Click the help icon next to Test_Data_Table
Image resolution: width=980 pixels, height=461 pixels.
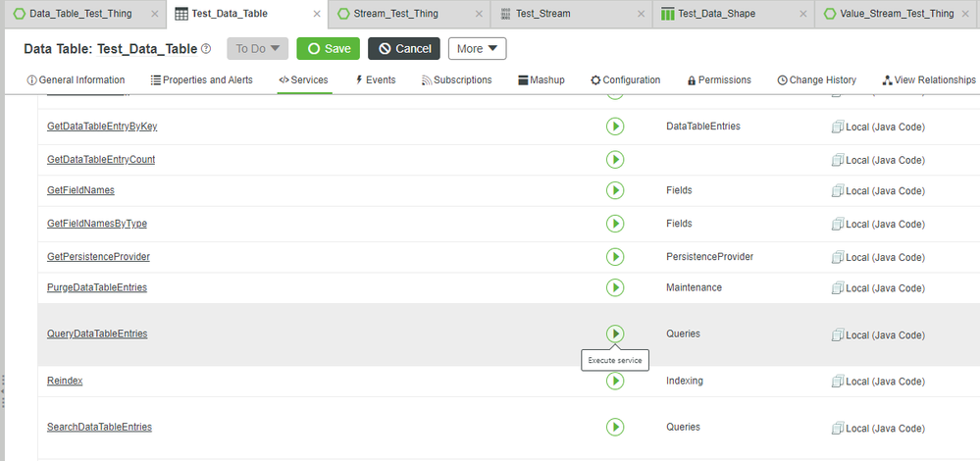coord(206,49)
